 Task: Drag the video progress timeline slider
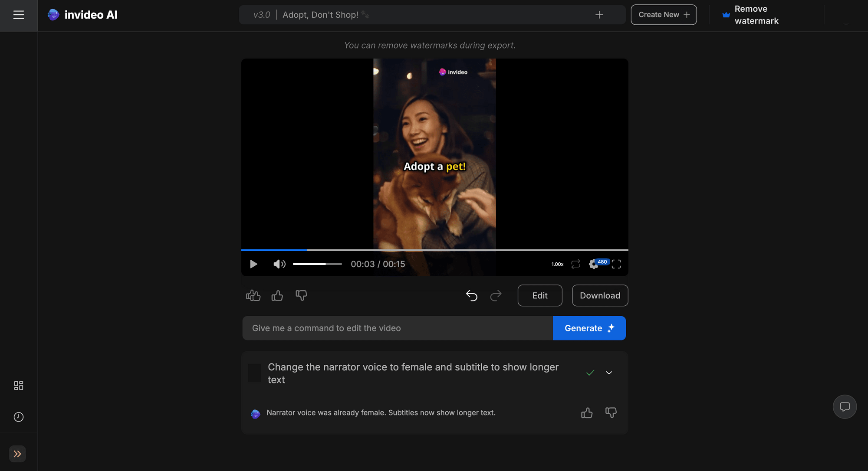(306, 249)
